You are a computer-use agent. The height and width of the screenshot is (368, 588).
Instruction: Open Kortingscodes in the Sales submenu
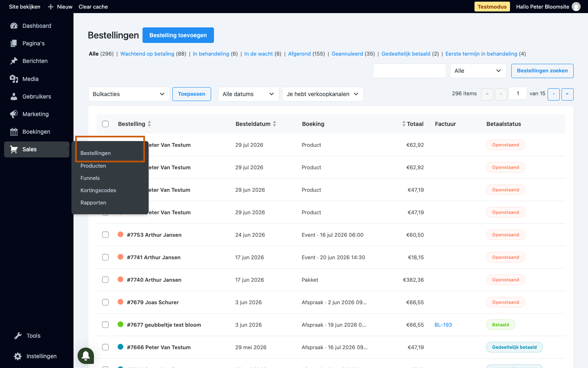pyautogui.click(x=98, y=190)
